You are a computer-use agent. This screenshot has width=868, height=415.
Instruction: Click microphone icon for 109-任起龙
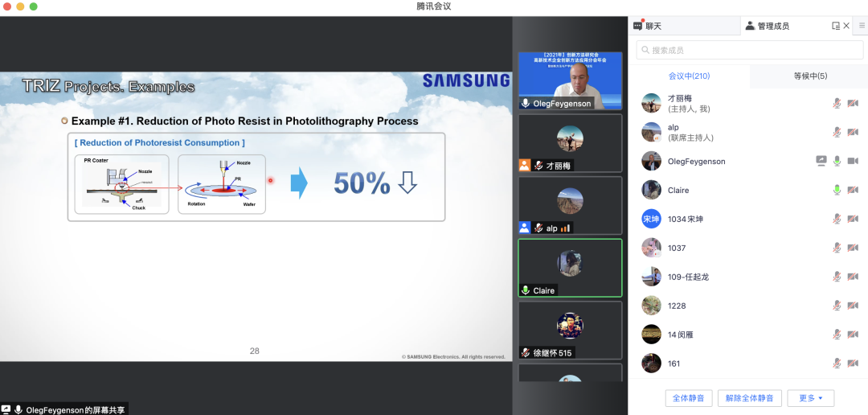tap(837, 277)
